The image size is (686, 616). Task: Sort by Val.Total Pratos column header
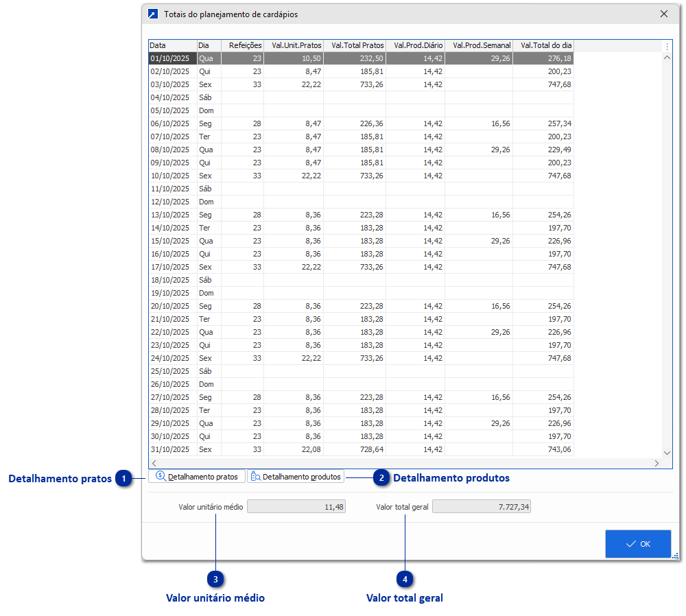tap(355, 45)
